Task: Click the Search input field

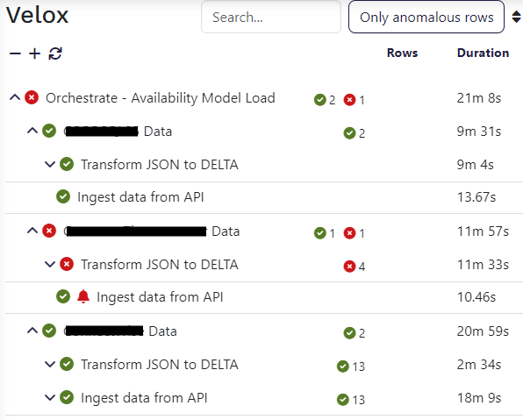Action: coord(271,17)
